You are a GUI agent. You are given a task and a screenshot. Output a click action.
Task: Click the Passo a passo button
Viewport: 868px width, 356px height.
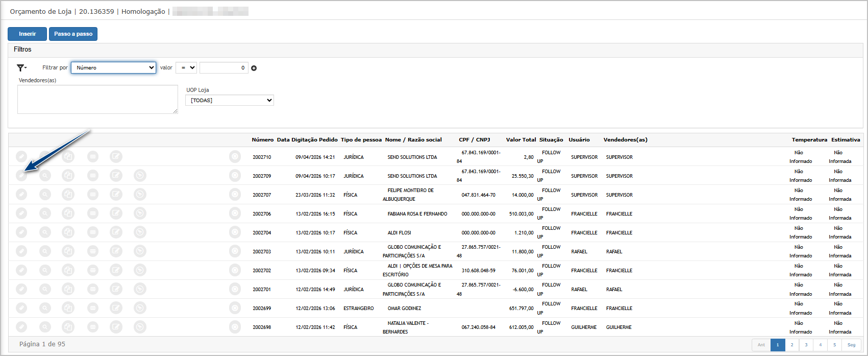point(73,34)
